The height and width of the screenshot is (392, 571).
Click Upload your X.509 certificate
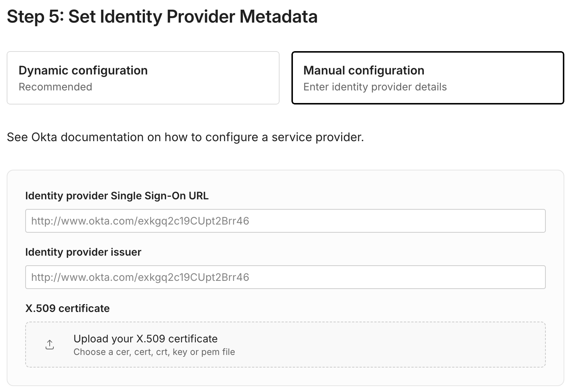coord(146,339)
